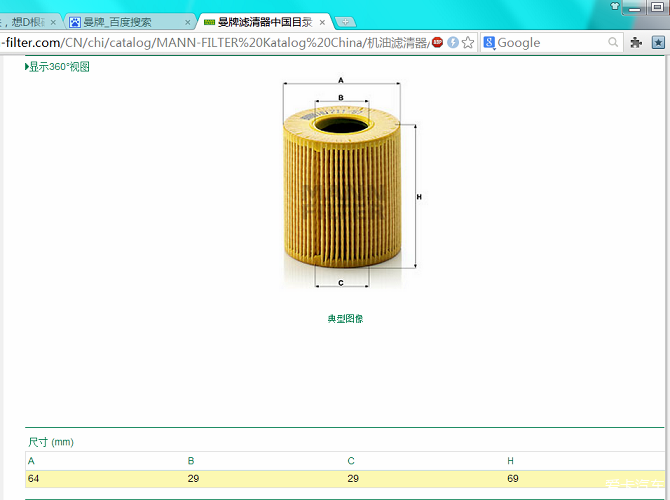Viewport: 670px width, 500px height.
Task: Click column header H in dimensions table
Action: click(x=510, y=461)
